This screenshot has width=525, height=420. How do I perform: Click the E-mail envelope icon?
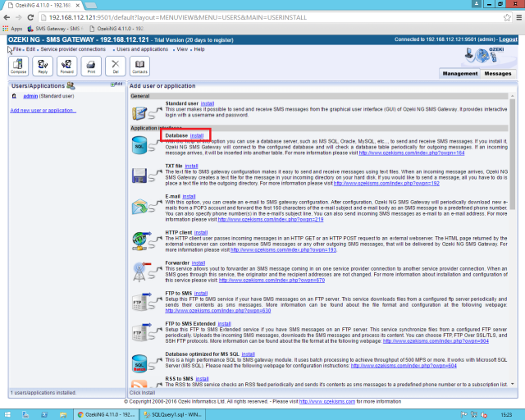point(139,207)
